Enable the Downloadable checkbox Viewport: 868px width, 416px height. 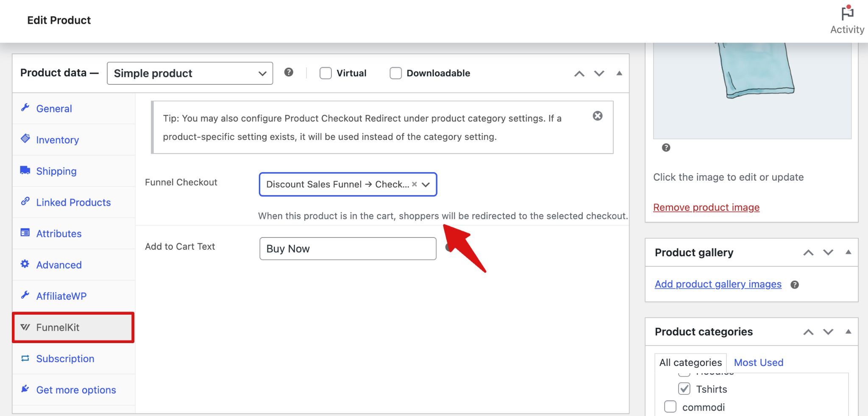(395, 73)
